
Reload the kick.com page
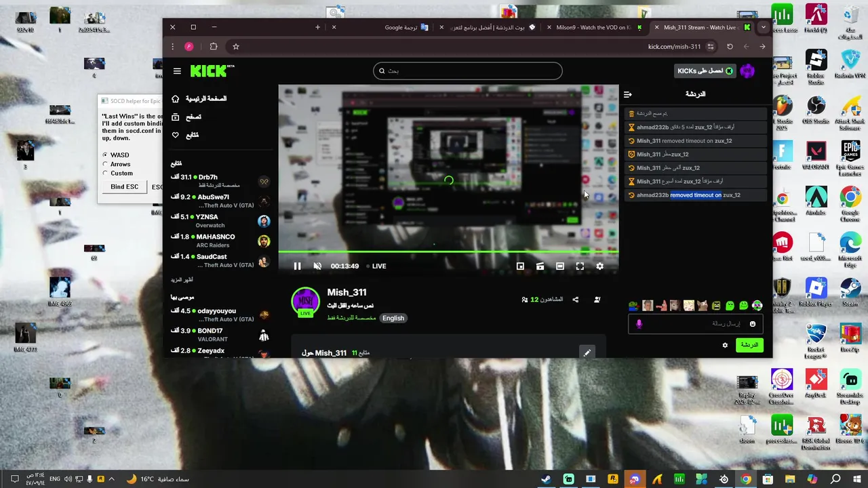(x=730, y=47)
